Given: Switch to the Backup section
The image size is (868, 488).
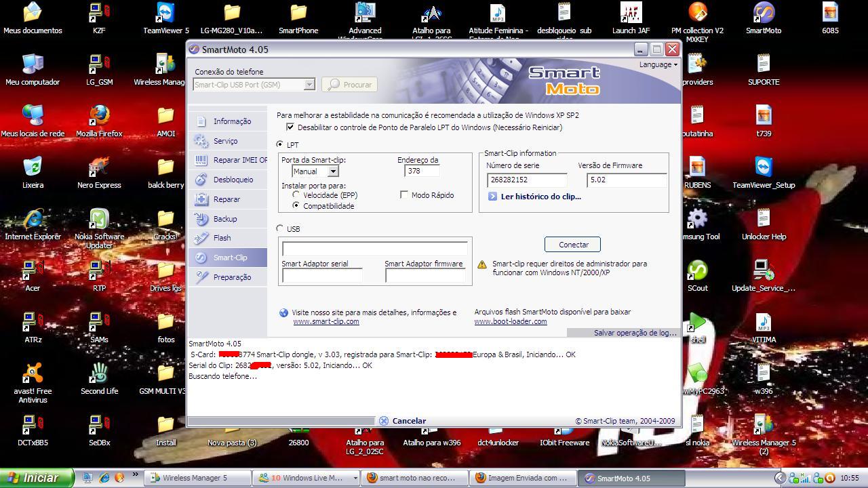Looking at the screenshot, I should [x=227, y=219].
